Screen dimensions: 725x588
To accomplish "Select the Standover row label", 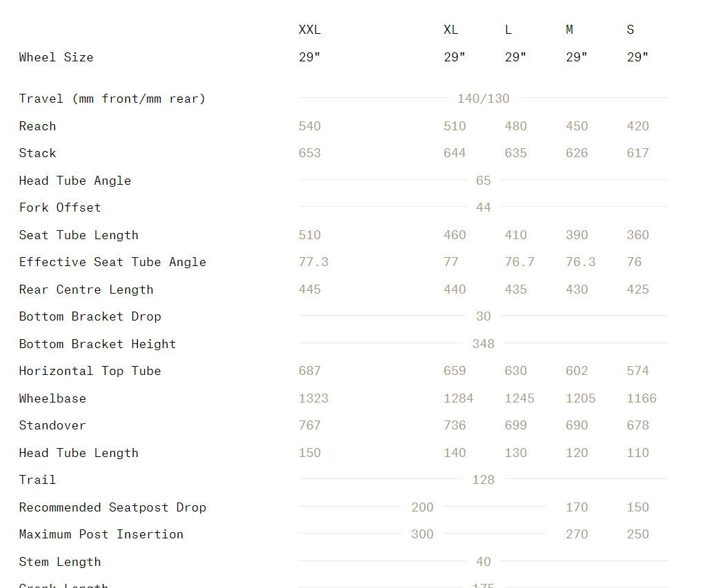I will point(52,425).
